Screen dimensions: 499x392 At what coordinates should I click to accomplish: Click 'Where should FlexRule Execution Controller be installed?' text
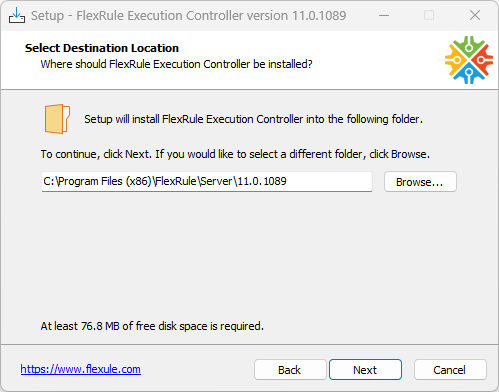click(x=177, y=64)
